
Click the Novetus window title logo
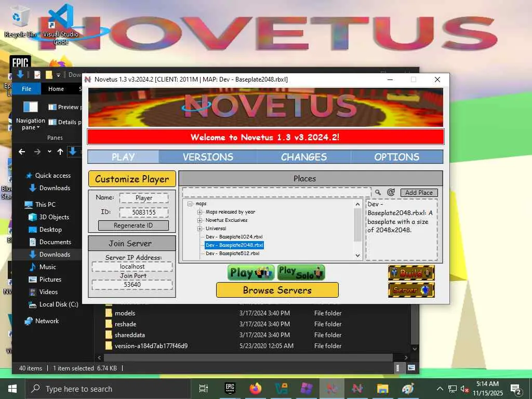[88, 79]
